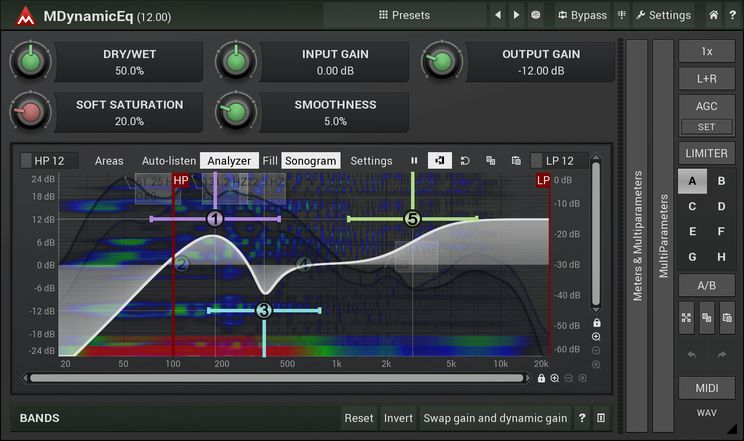This screenshot has width=744, height=441.
Task: Click the AGC SET button
Action: coord(707,127)
